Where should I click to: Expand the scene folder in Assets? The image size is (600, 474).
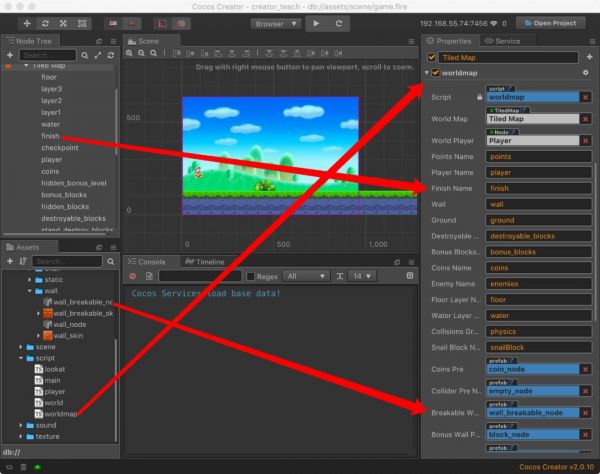tap(21, 347)
